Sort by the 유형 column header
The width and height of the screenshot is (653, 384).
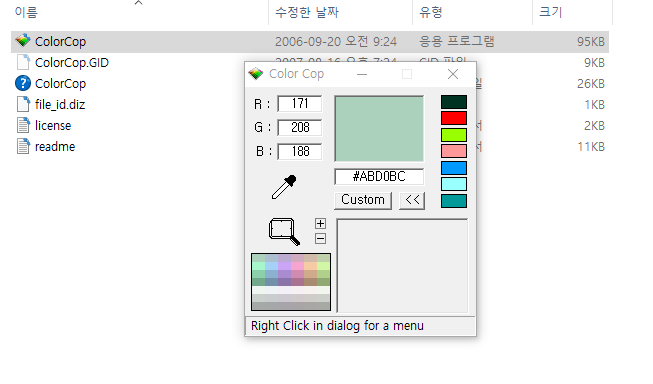[x=431, y=12]
